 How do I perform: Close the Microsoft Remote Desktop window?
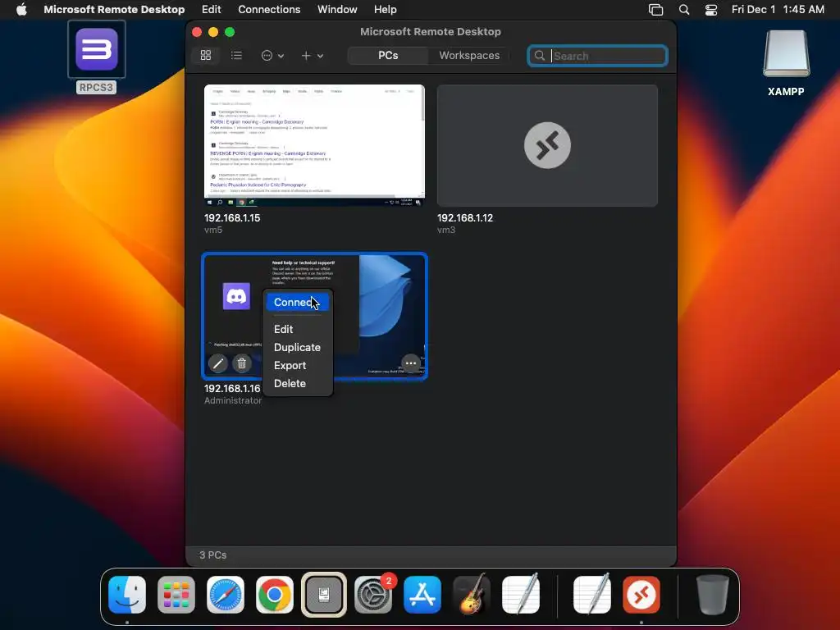pos(197,32)
